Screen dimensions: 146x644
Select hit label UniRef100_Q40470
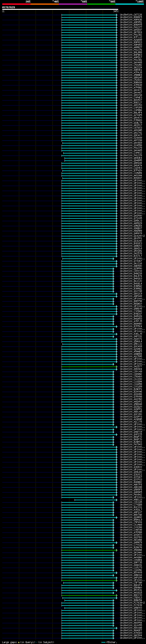tap(131, 118)
